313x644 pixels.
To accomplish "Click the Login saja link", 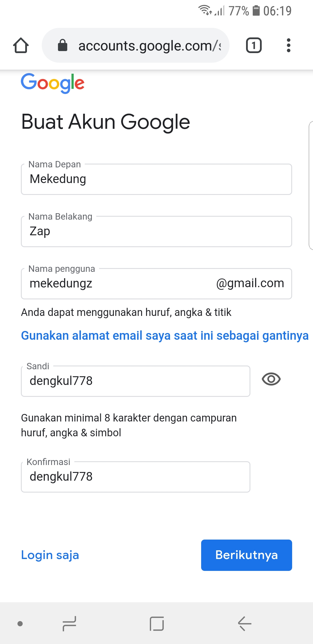I will pos(50,555).
